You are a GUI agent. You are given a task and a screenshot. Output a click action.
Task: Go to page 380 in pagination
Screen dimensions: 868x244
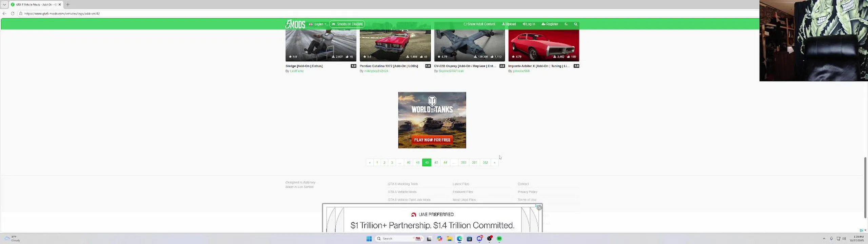[x=463, y=163]
